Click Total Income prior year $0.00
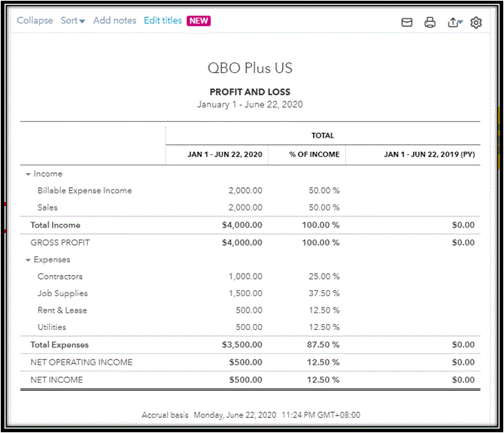The height and width of the screenshot is (433, 504). click(x=463, y=226)
